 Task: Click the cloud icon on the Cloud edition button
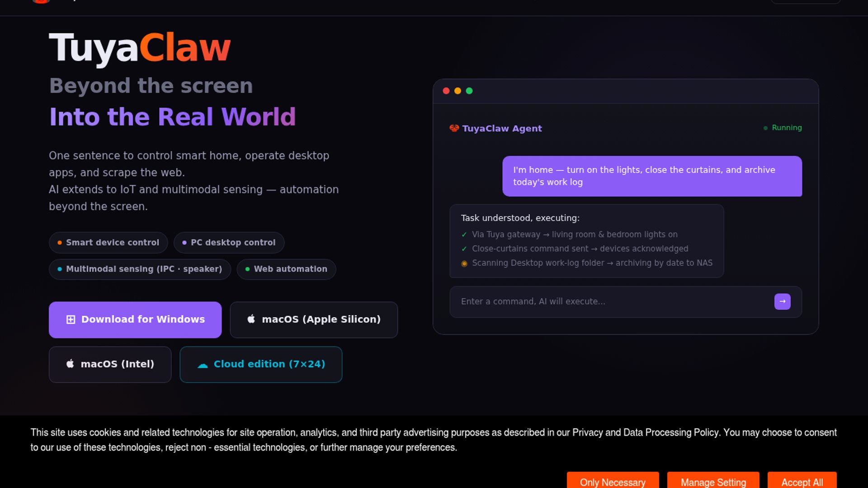[203, 365]
